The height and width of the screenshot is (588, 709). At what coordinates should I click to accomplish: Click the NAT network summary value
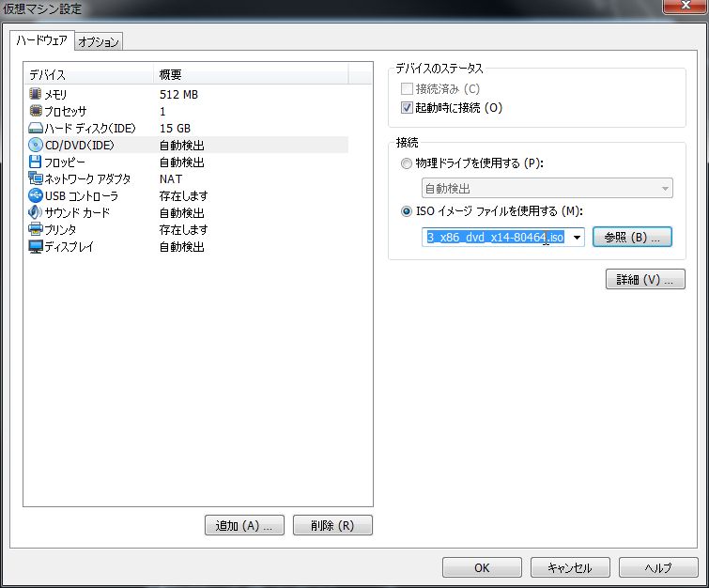171,179
